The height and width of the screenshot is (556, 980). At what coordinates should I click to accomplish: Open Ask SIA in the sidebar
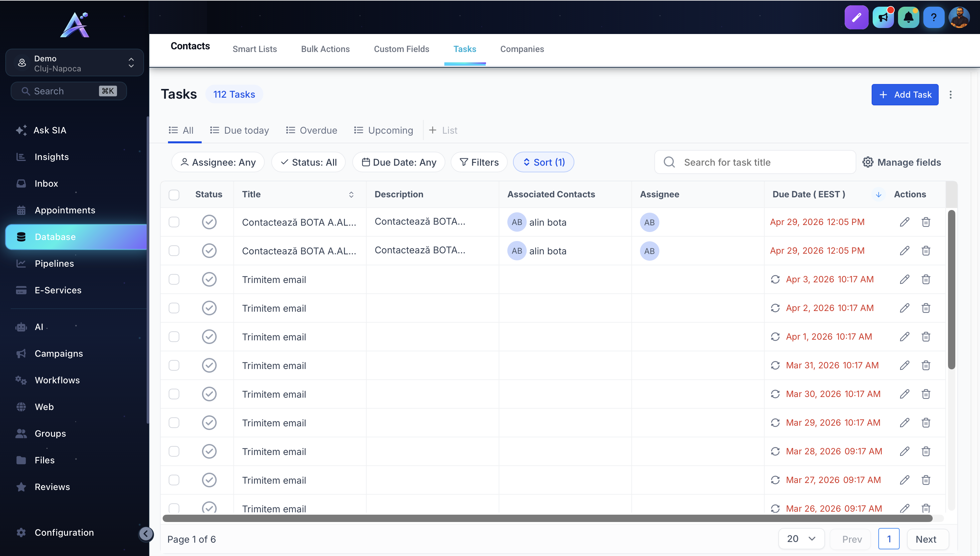pos(50,130)
